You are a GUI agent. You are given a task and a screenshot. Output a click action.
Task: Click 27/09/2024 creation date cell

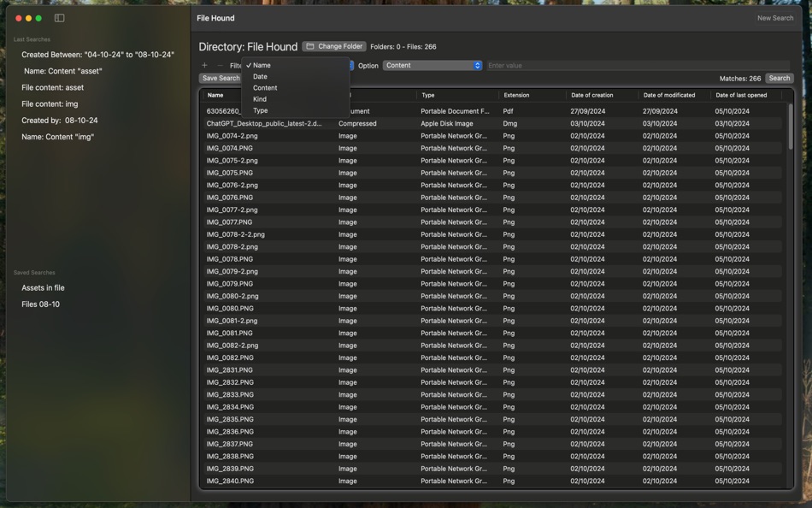tap(587, 111)
